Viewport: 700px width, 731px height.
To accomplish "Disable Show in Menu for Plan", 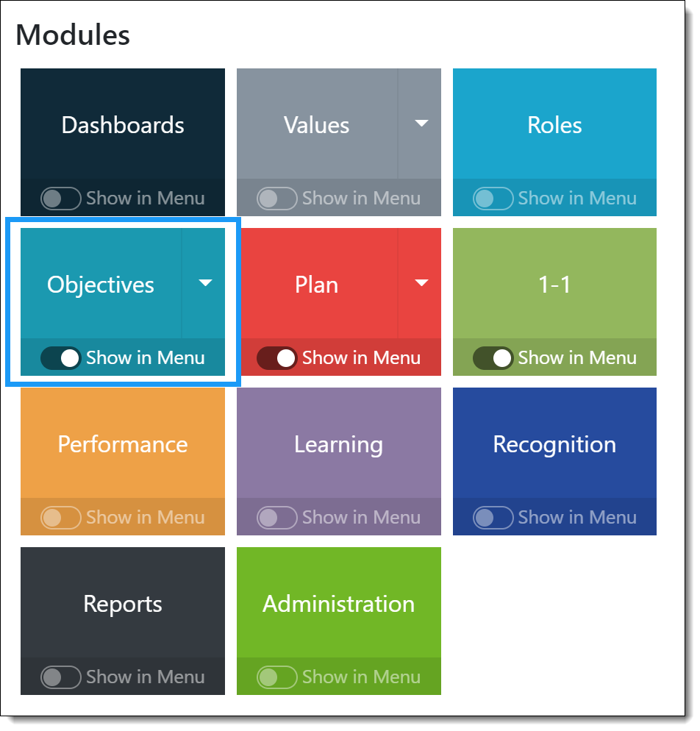I will point(277,358).
